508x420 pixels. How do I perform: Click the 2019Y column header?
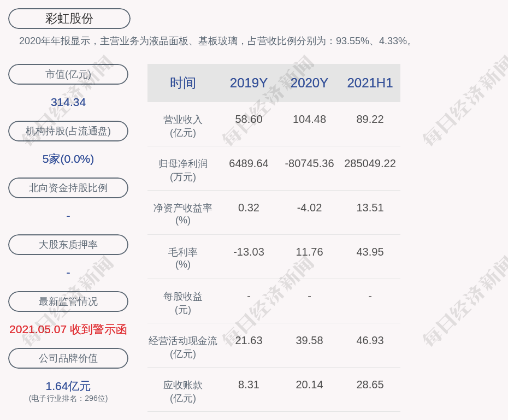click(249, 83)
